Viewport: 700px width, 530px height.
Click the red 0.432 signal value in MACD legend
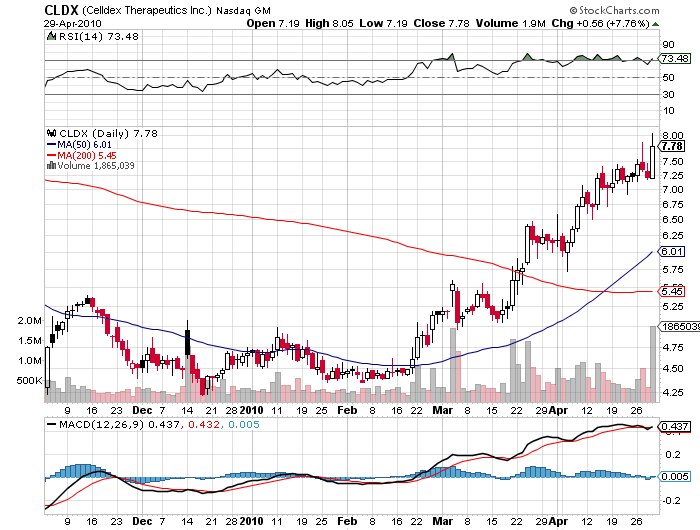click(204, 425)
